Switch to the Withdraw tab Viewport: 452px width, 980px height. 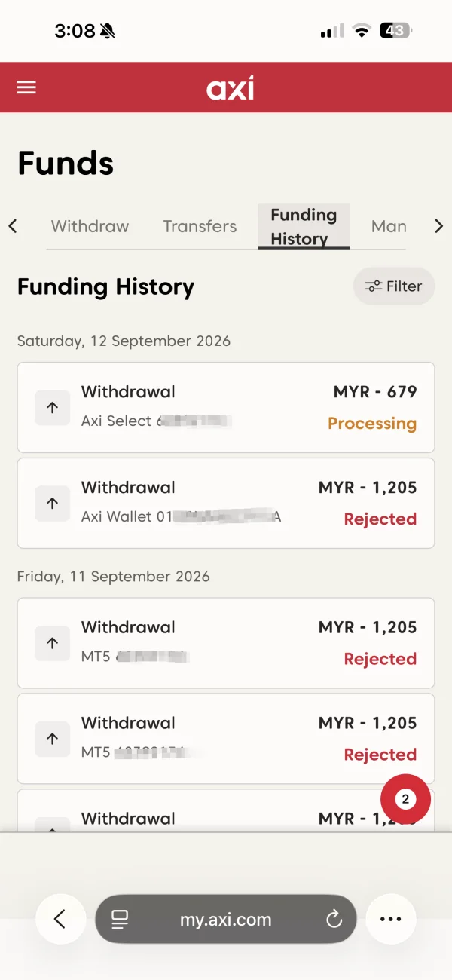pyautogui.click(x=90, y=226)
